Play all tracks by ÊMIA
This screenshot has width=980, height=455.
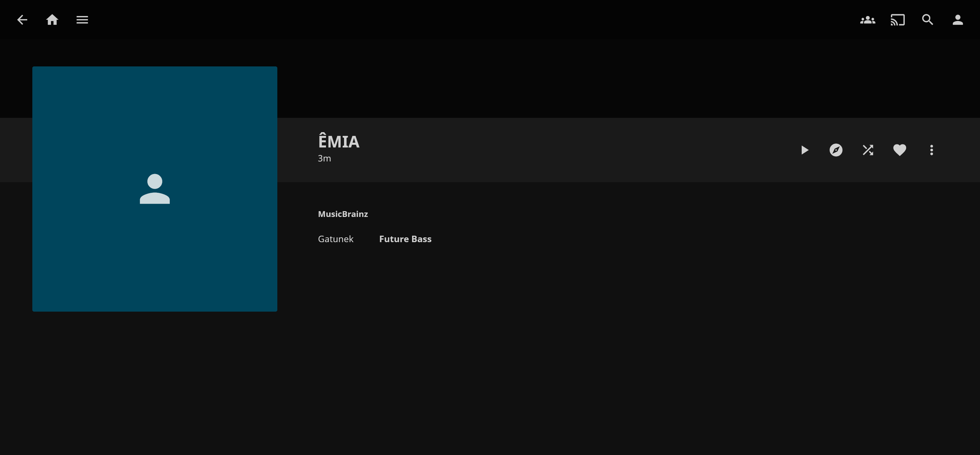(804, 150)
